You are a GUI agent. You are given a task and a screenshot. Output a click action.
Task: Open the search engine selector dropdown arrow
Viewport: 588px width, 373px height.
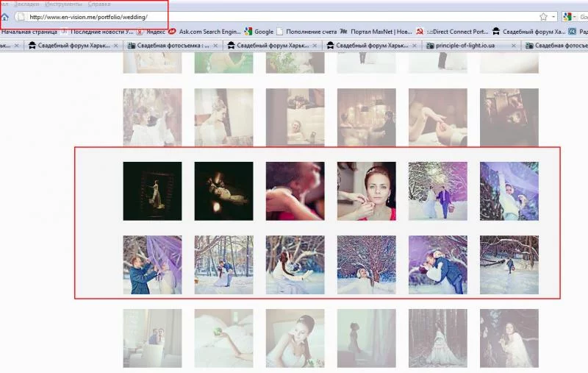[x=575, y=17]
